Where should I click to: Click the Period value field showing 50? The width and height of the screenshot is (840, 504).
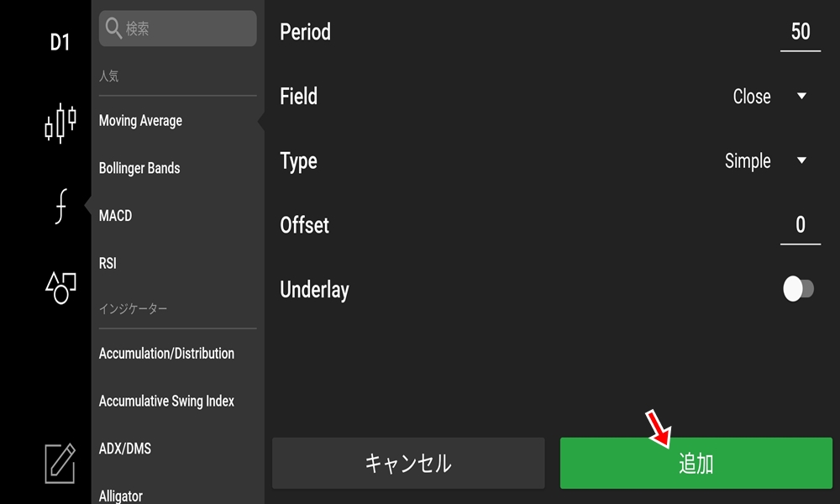pos(799,31)
